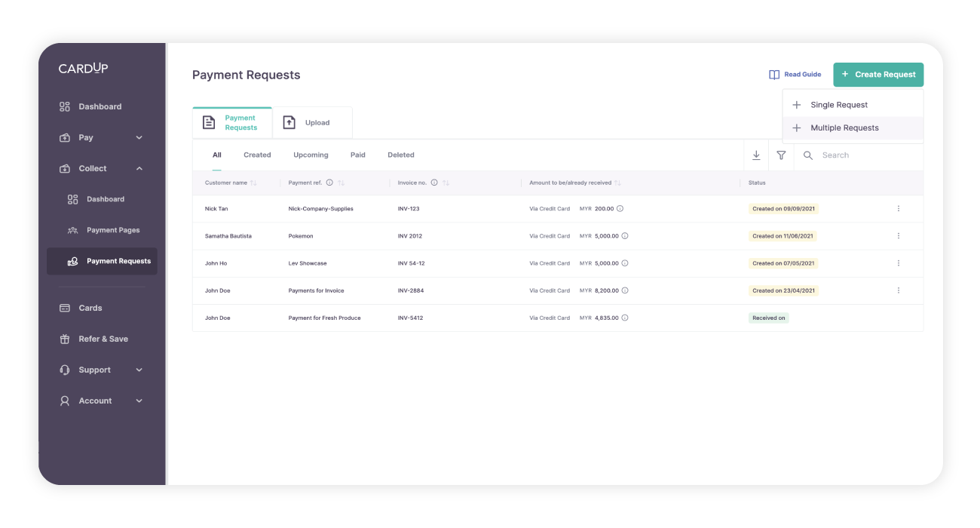
Task: Select Multiple Requests from the open menu
Action: coord(843,127)
